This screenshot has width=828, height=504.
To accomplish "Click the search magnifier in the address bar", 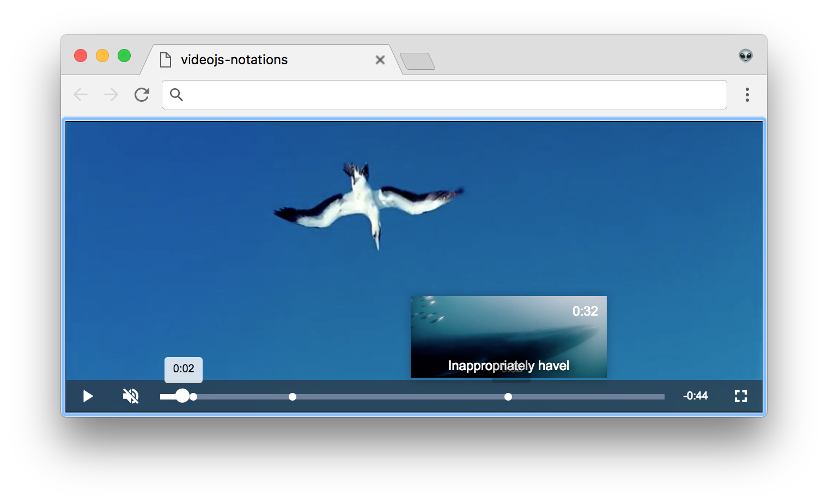I will point(176,95).
